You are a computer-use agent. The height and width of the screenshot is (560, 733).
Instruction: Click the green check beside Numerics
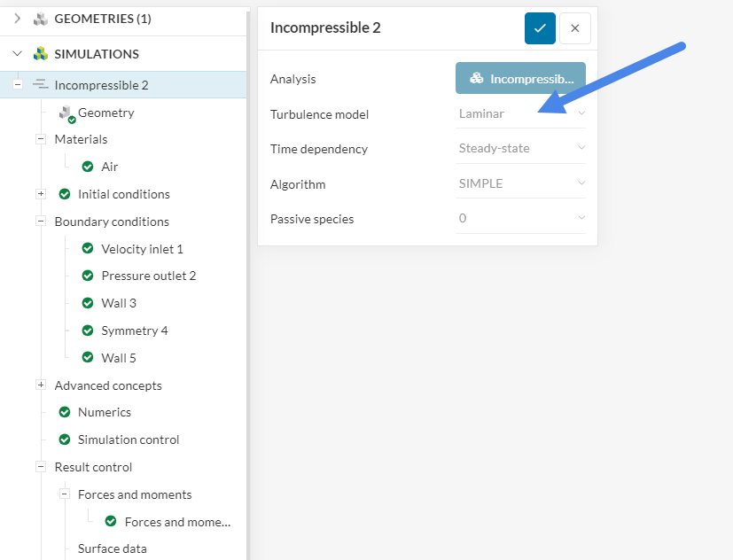(65, 412)
